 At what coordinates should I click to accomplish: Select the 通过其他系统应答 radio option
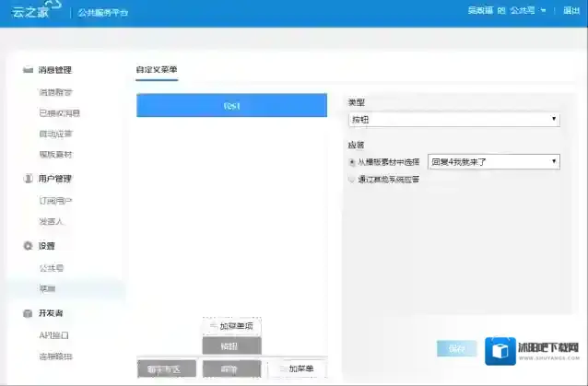click(x=352, y=180)
